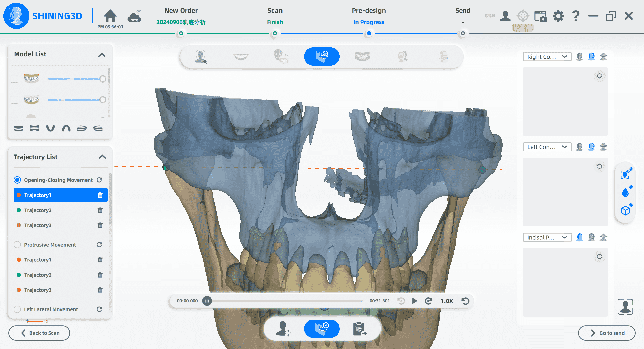Click the Back to Scan button
Viewport: 644px width, 349px height.
pos(39,333)
